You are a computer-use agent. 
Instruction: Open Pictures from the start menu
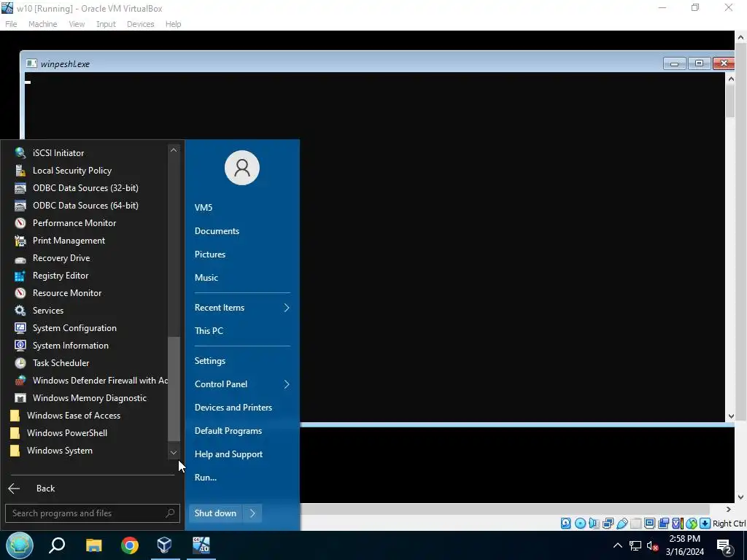(x=209, y=254)
